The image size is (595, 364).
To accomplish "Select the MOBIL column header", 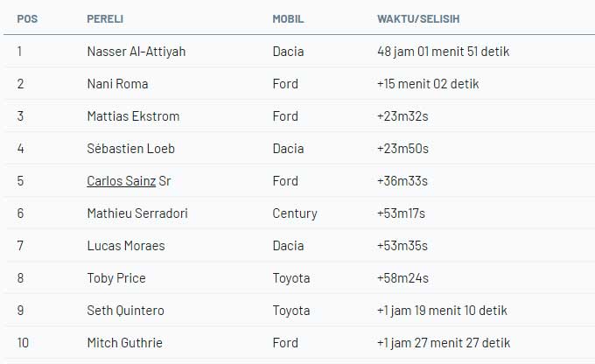I will (x=289, y=18).
